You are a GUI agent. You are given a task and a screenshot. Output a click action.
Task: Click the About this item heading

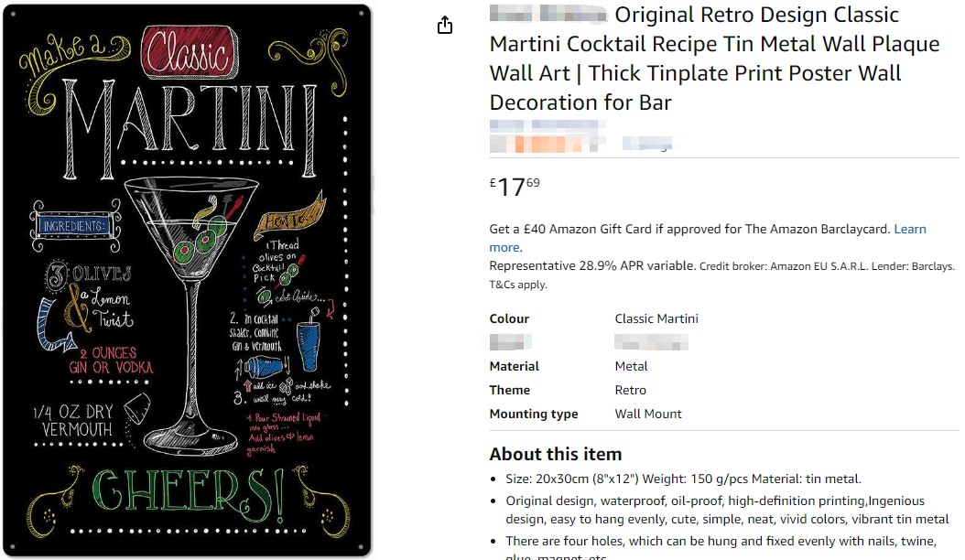click(x=555, y=454)
